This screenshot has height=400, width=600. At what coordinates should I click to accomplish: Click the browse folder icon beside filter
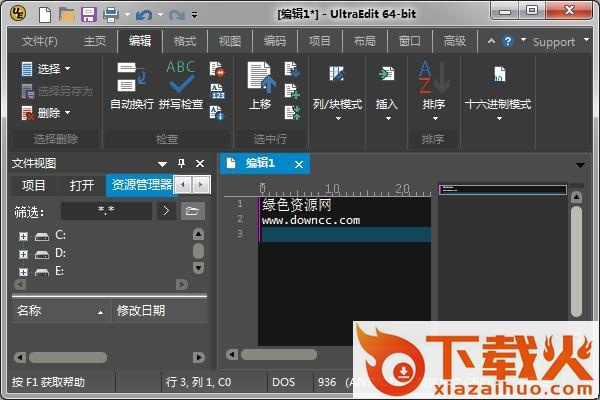[192, 211]
